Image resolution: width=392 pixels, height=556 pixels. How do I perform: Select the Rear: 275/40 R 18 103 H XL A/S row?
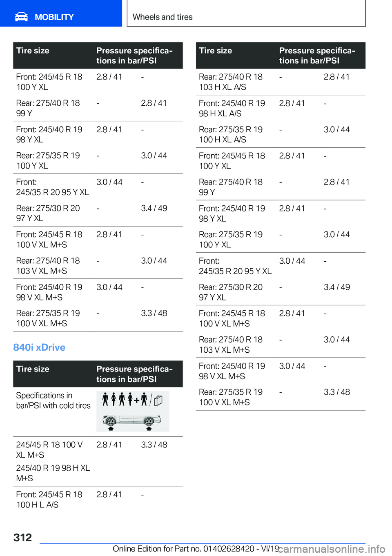[281, 82]
